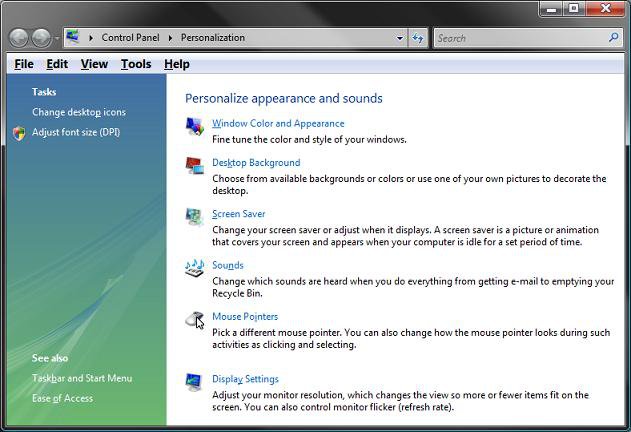This screenshot has height=432, width=631.
Task: Open the Display Settings link
Action: click(245, 379)
